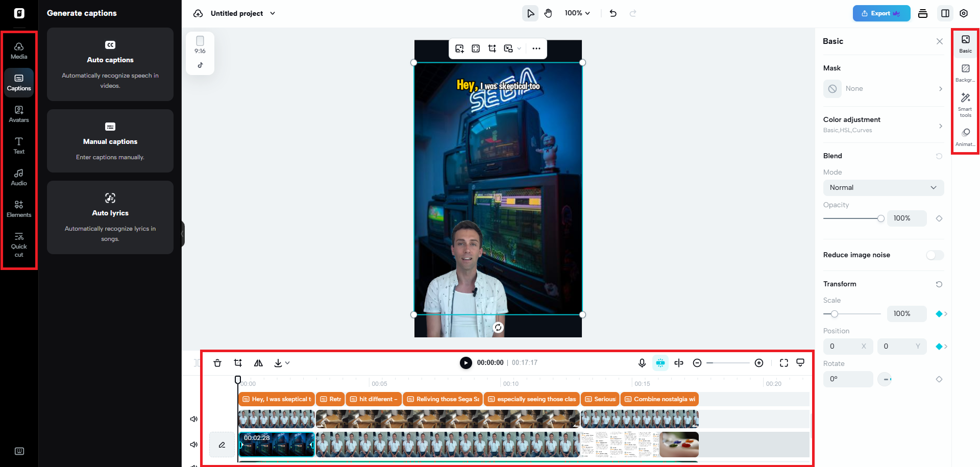Select the Mirror/flip icon in the timeline toolbar
This screenshot has height=467, width=980.
[258, 363]
